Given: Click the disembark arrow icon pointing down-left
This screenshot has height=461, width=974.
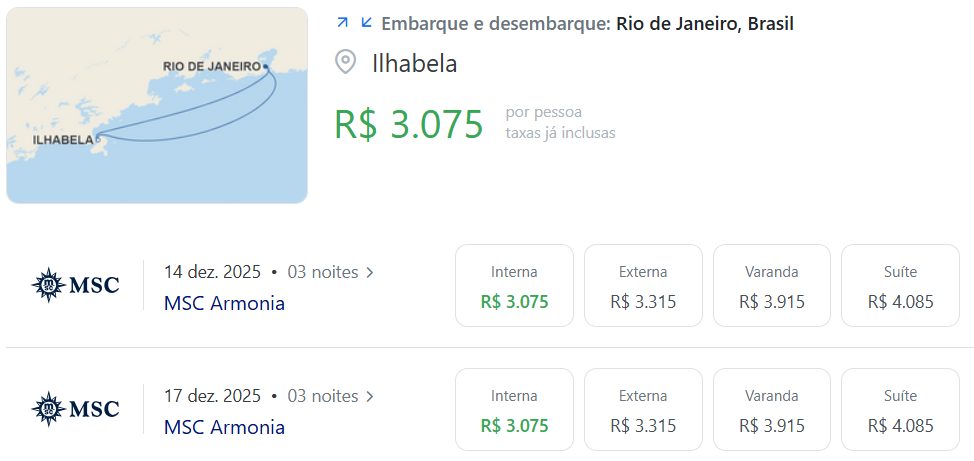Looking at the screenshot, I should 366,23.
